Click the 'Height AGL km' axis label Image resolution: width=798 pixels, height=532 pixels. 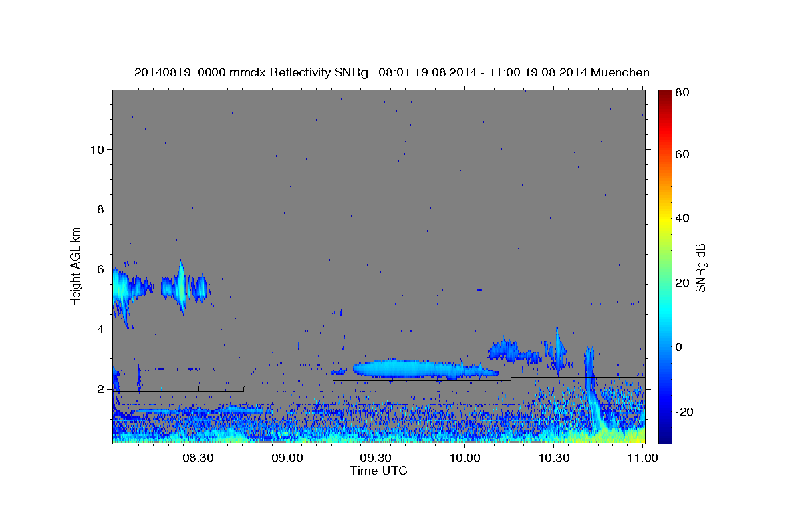point(76,266)
